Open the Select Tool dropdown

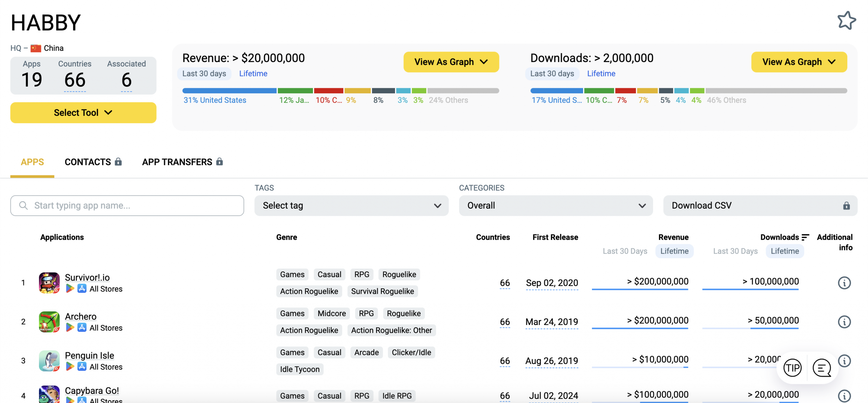pyautogui.click(x=83, y=113)
